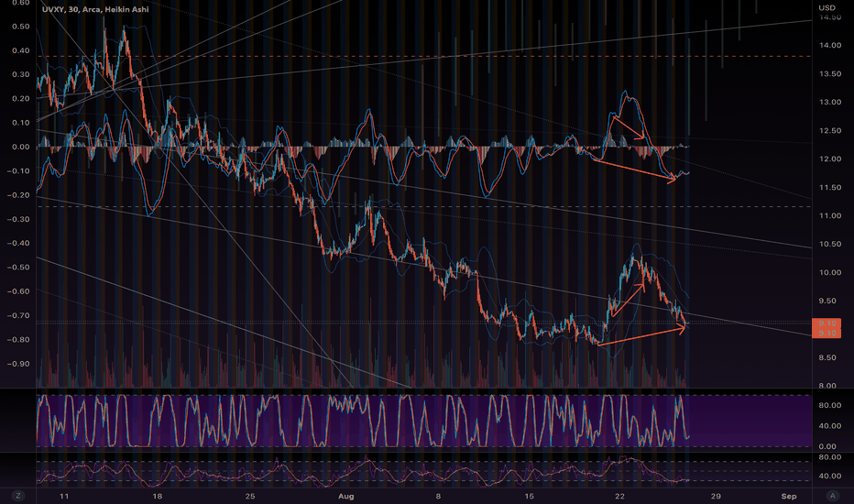Click the 12.00 price axis label
Viewport: 854px width, 504px height.
(830, 159)
